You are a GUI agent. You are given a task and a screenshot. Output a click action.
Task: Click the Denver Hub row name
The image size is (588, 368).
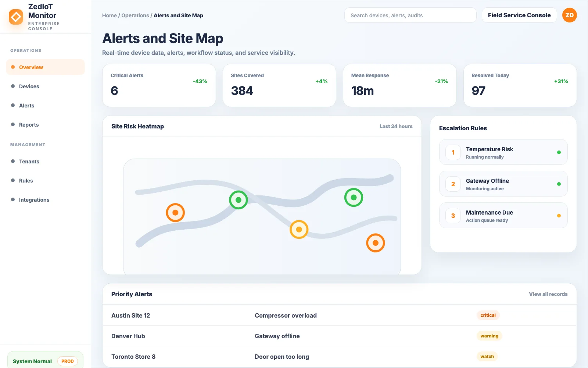(128, 336)
